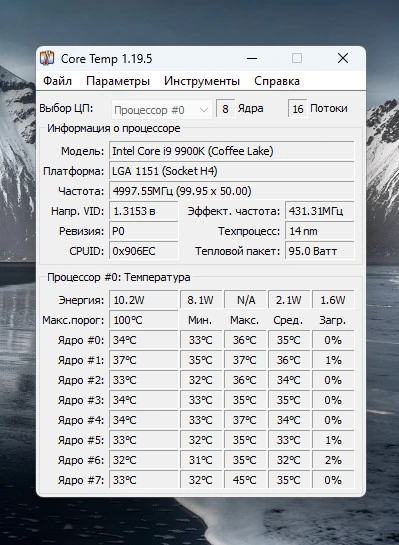Click the frequency value 4997.55МГц

[x=231, y=191]
